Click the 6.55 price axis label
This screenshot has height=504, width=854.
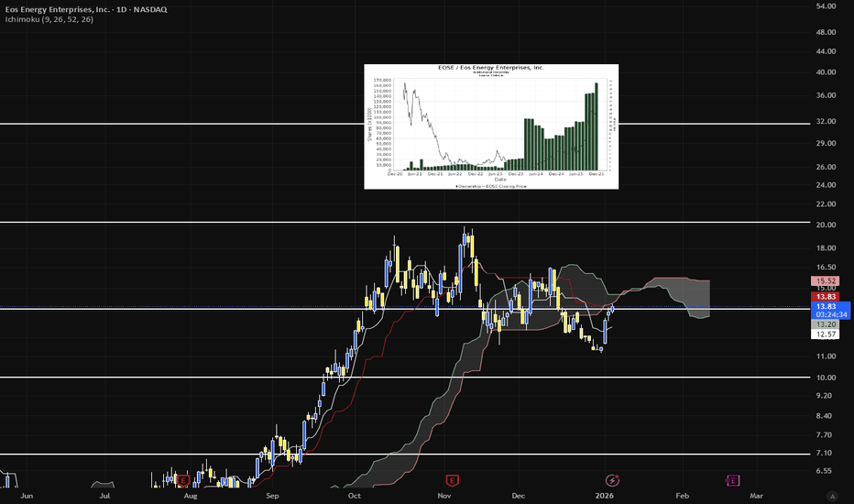824,471
